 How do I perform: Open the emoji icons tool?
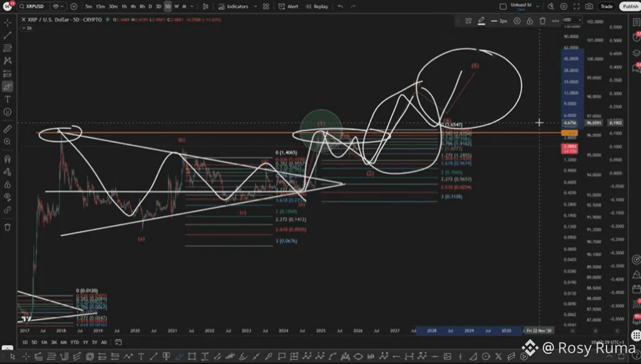point(8,111)
